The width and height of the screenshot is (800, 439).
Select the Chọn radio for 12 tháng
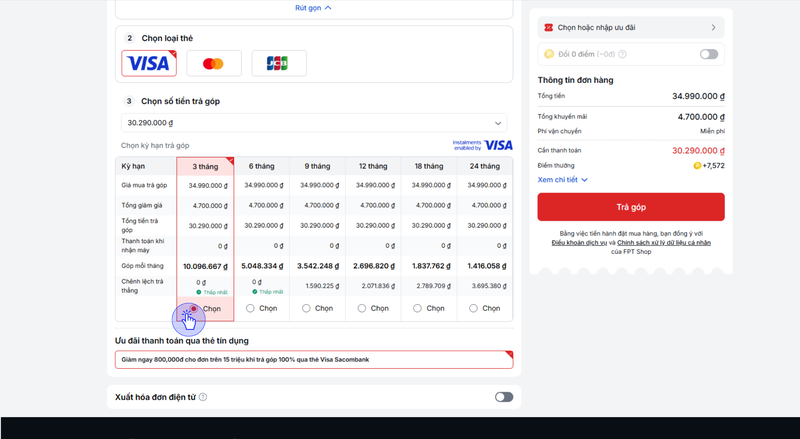[x=362, y=308]
